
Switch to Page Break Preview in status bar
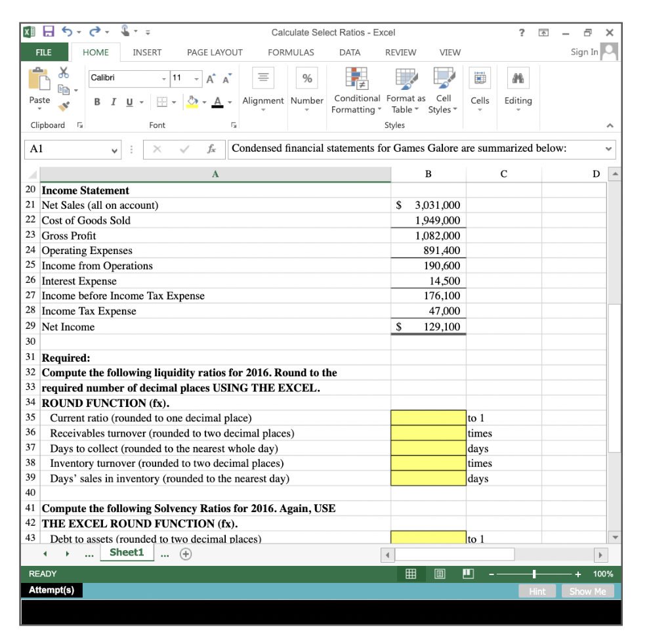click(x=469, y=574)
